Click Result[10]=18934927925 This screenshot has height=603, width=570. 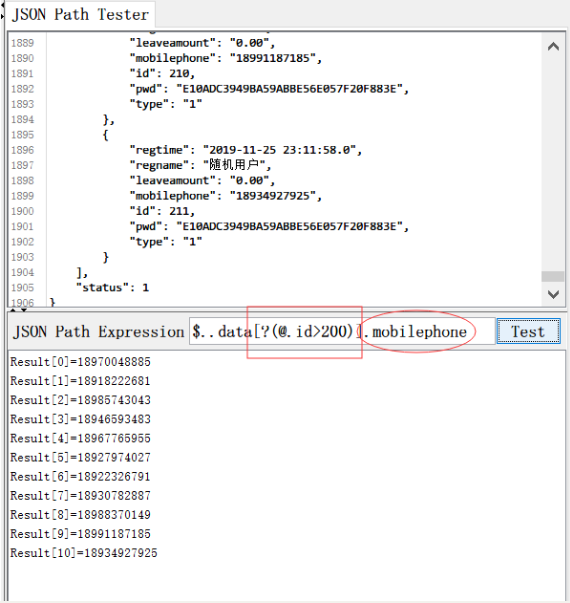pyautogui.click(x=84, y=553)
